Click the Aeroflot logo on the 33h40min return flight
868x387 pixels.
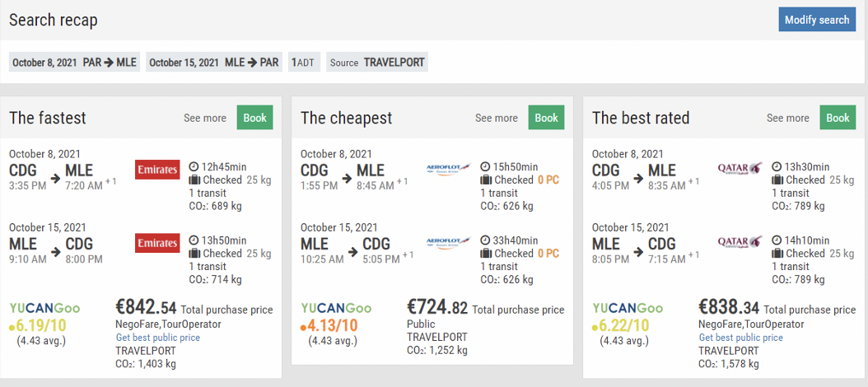[x=448, y=243]
